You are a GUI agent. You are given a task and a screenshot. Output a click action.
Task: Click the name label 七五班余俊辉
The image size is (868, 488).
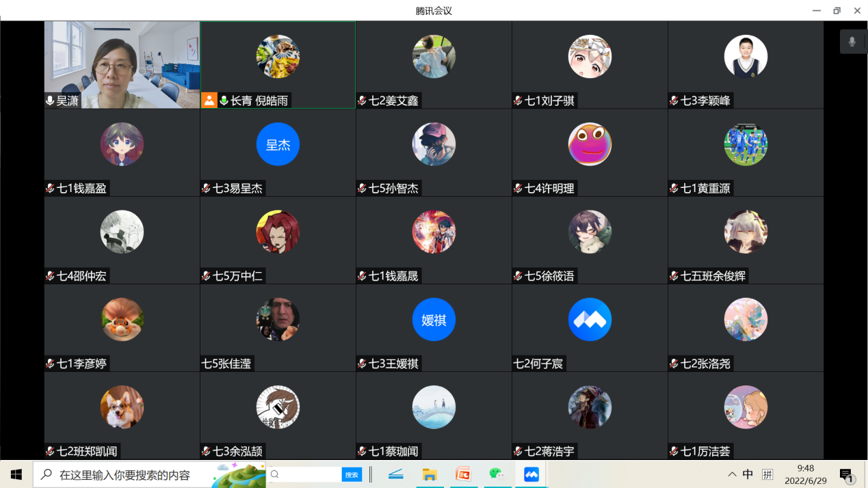coord(713,275)
